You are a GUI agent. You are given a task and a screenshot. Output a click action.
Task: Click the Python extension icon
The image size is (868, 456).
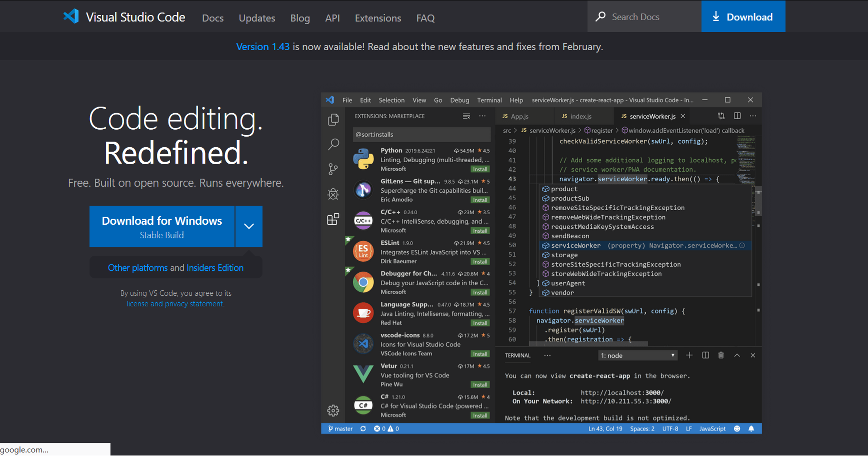point(363,159)
